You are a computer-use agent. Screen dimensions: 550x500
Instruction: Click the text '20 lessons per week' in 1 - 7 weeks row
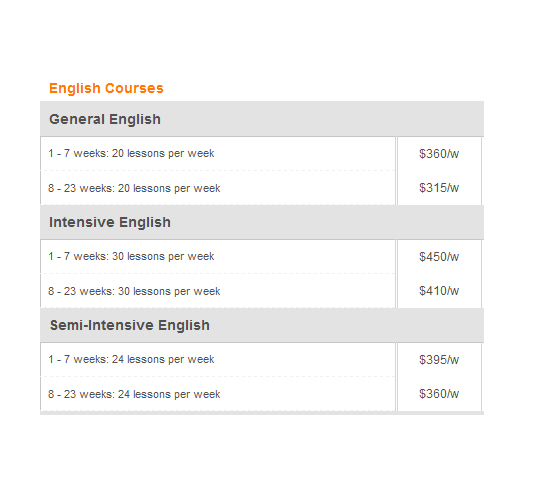point(163,154)
